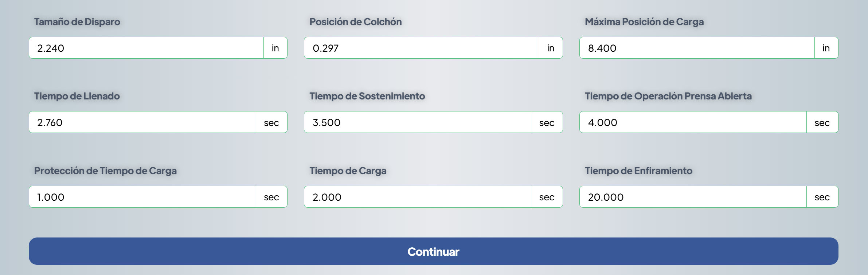Screen dimensions: 868x275
Task: Click "sec" unit beside Tiempo de Sostenimiento
Action: tap(547, 123)
